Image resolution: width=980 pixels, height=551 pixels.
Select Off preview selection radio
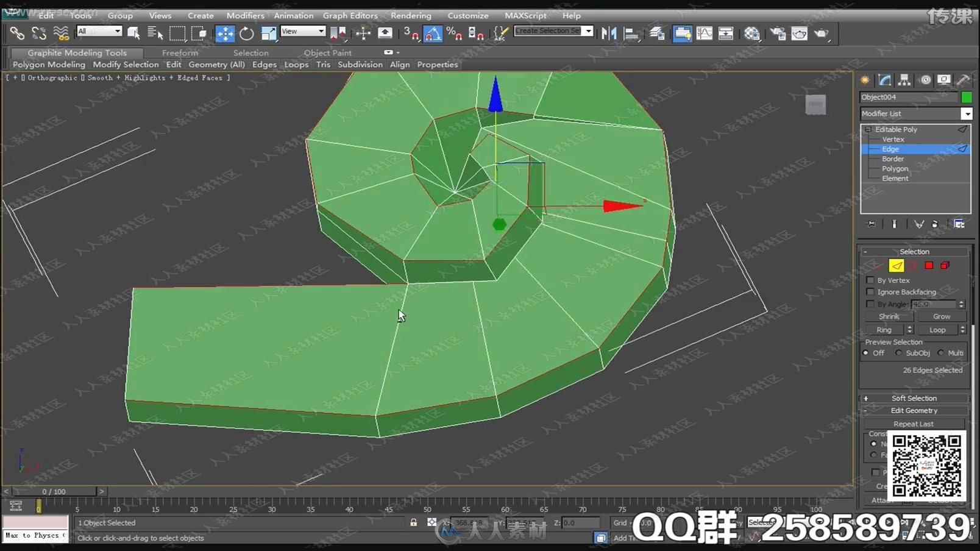865,353
